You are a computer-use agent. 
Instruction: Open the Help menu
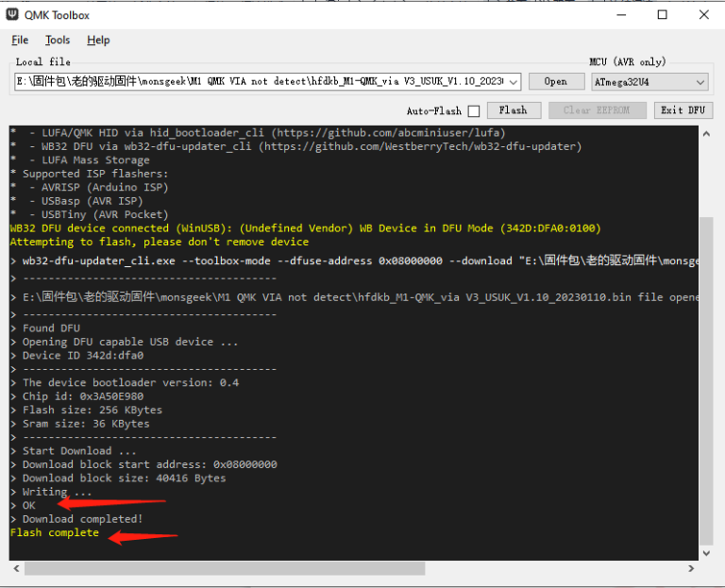(x=98, y=41)
